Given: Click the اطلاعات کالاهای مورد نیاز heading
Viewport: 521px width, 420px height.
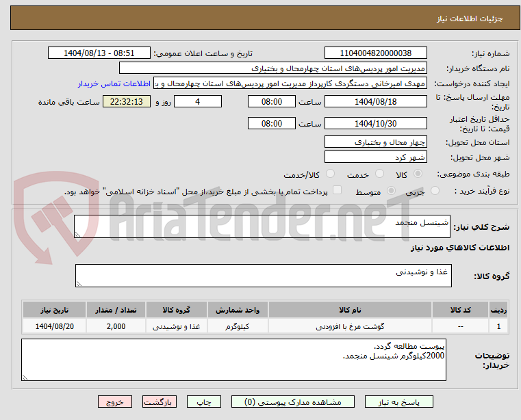Looking at the screenshot, I should pyautogui.click(x=460, y=248).
